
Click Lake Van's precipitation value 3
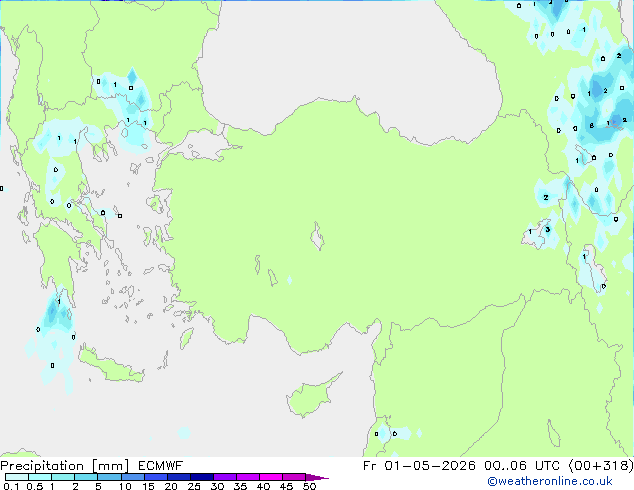(x=547, y=229)
